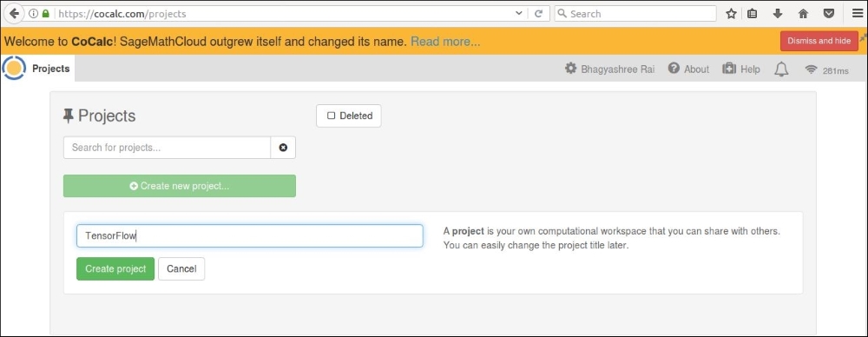Bookmark this page with the star icon

point(731,14)
